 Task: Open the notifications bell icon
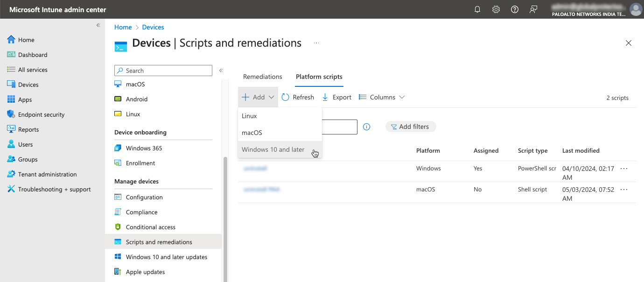[x=477, y=9]
